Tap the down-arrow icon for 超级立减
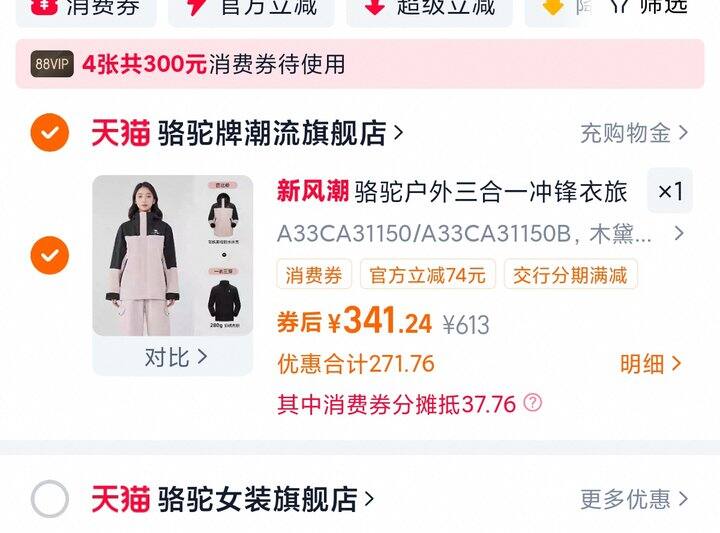The height and width of the screenshot is (533, 720). [x=374, y=6]
